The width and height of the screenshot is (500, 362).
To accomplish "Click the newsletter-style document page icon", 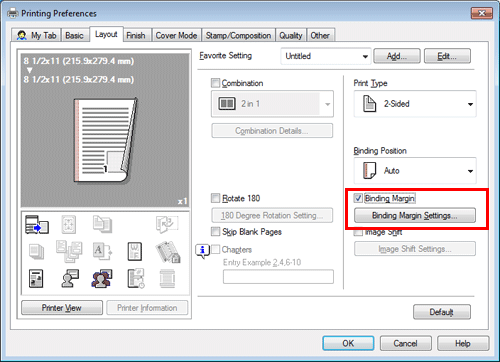I will coord(36,279).
